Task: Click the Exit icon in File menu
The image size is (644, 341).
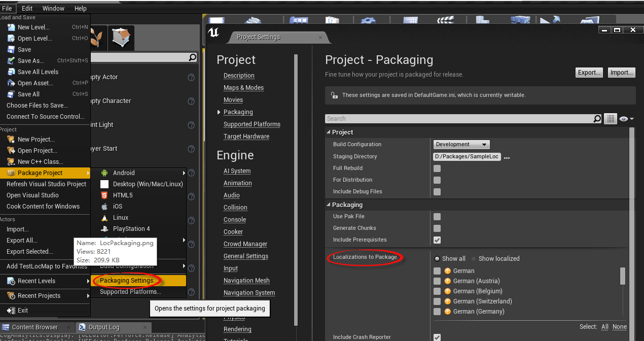Action: click(x=11, y=310)
